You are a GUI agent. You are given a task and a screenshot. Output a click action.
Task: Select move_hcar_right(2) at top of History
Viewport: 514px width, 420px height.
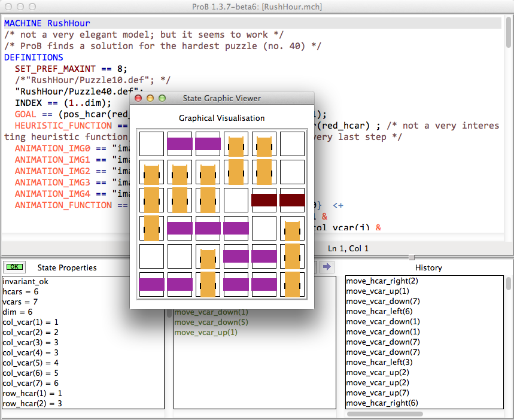pos(376,280)
